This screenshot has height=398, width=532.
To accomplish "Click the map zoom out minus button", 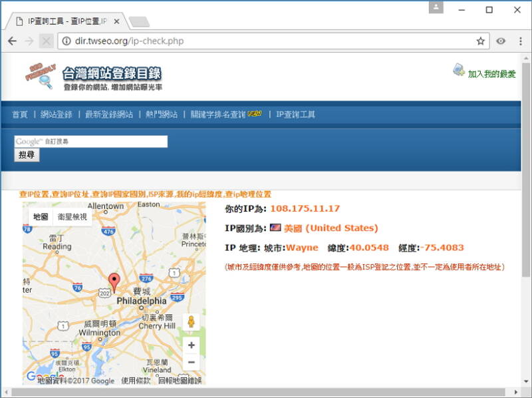I will click(191, 362).
